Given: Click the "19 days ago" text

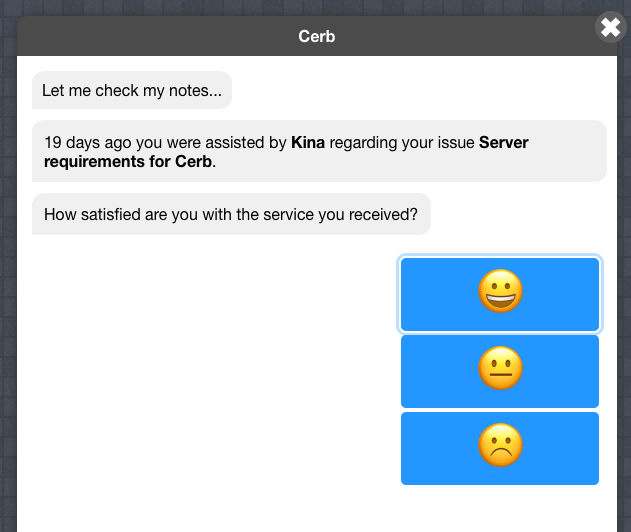Looking at the screenshot, I should (x=88, y=142).
